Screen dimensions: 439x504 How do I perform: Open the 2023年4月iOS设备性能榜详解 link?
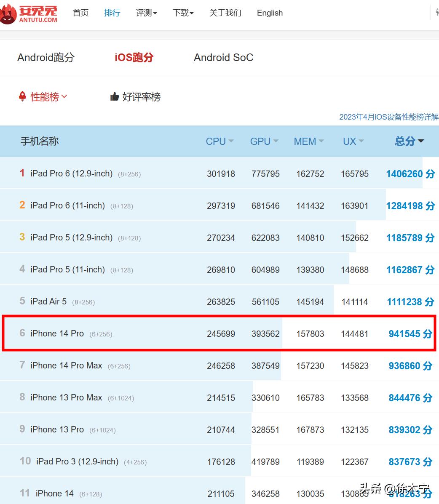tap(389, 117)
